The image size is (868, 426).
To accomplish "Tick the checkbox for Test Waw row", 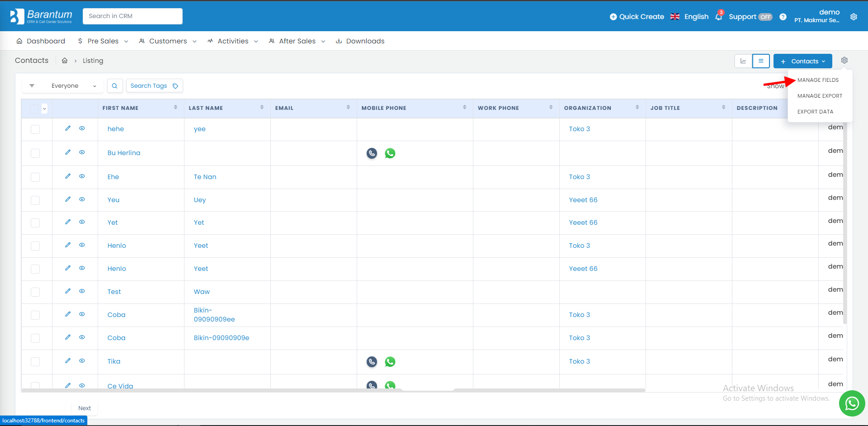I will [35, 292].
